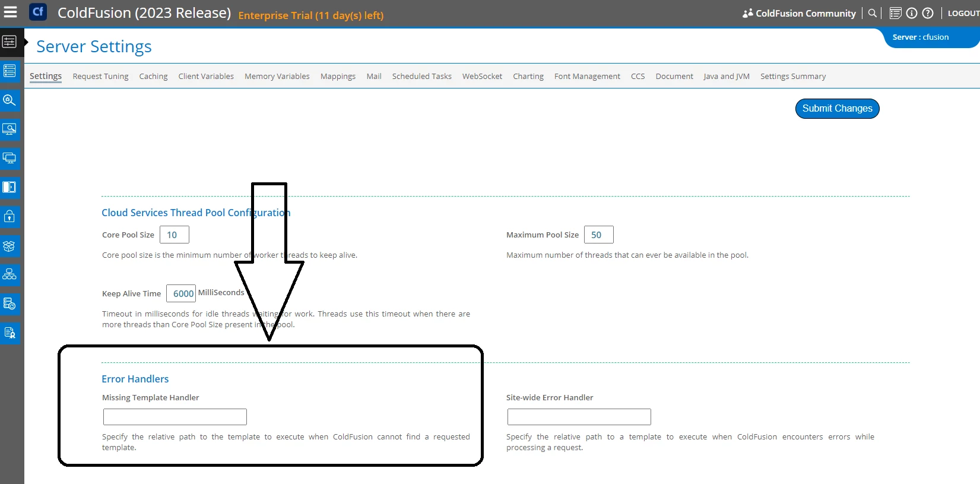Click the Server Settings page title
Image resolution: width=980 pixels, height=484 pixels.
click(94, 46)
